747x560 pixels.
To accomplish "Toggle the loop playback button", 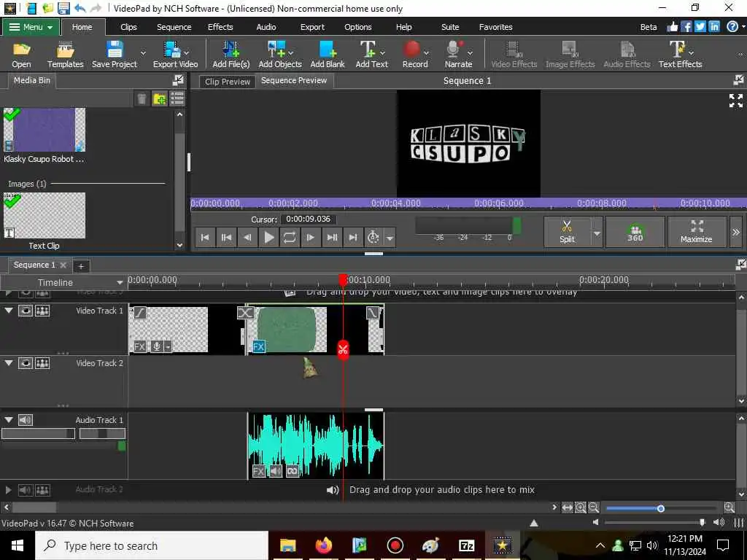I will pyautogui.click(x=290, y=237).
